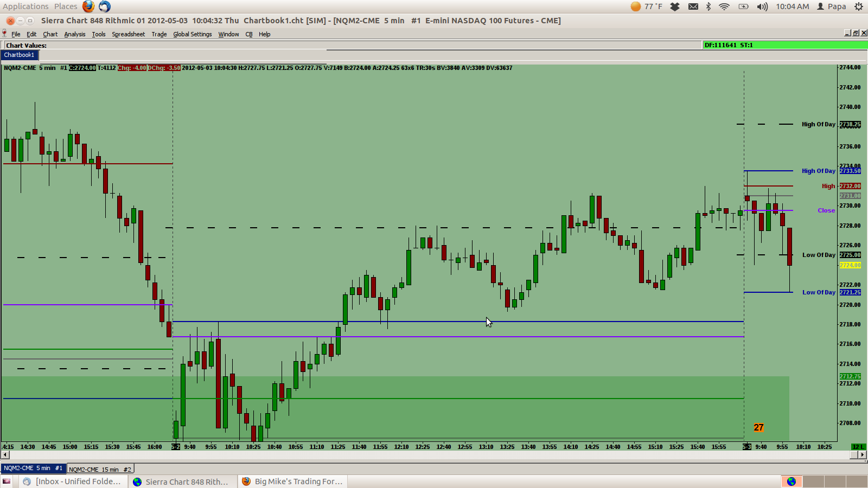Launch Thunderbird from the top panel
The width and height of the screenshot is (868, 488).
[105, 7]
